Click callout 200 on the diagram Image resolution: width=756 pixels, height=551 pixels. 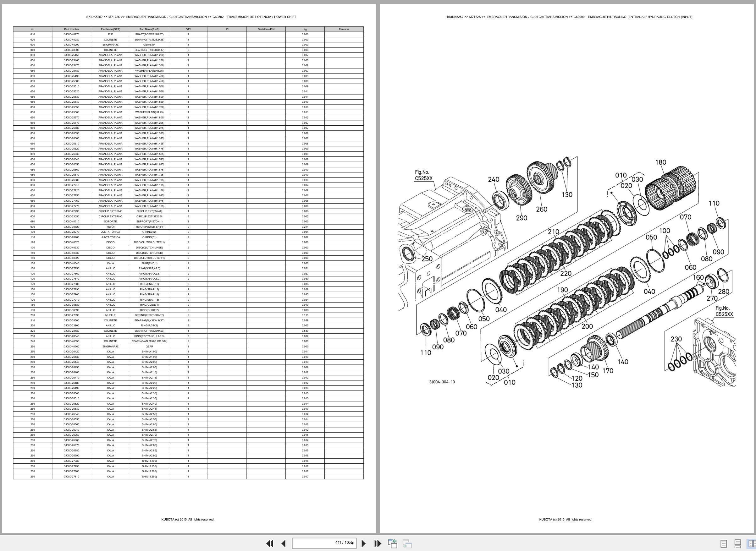click(x=587, y=326)
